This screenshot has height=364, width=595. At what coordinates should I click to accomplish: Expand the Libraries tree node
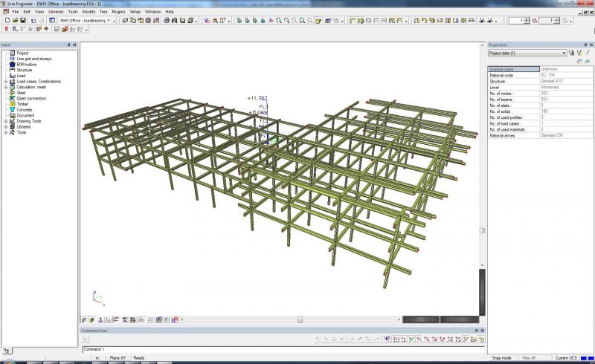click(x=5, y=127)
